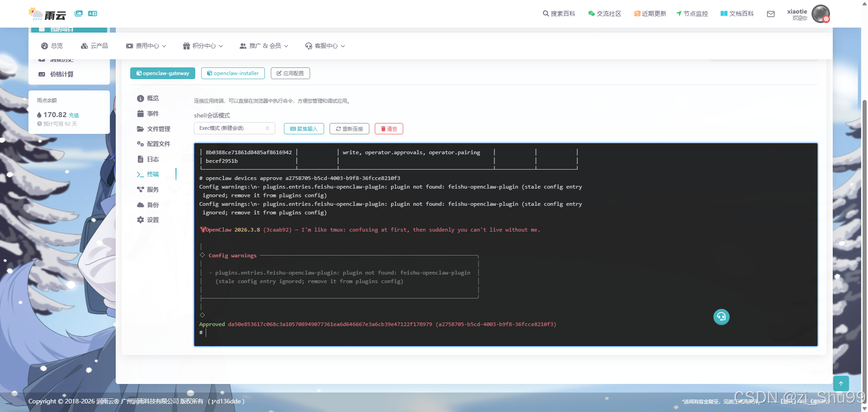The width and height of the screenshot is (868, 412).
Task: Switch to the openclaw-installer tab
Action: click(232, 73)
